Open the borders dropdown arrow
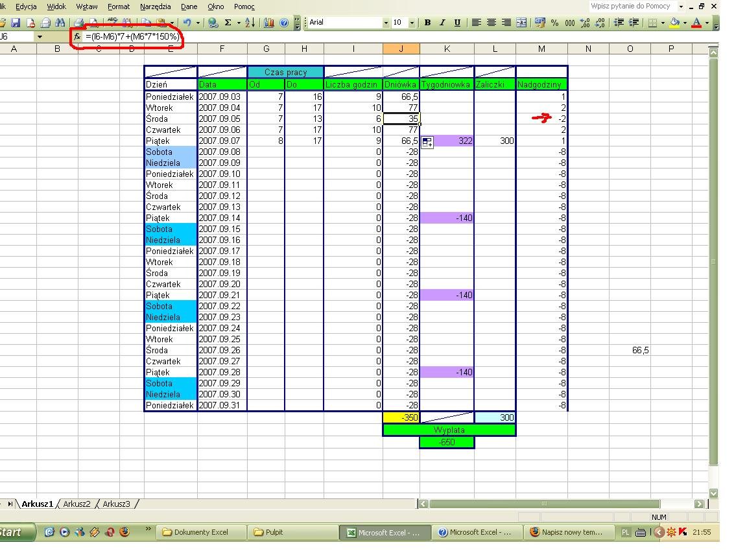The width and height of the screenshot is (747, 560). [663, 23]
